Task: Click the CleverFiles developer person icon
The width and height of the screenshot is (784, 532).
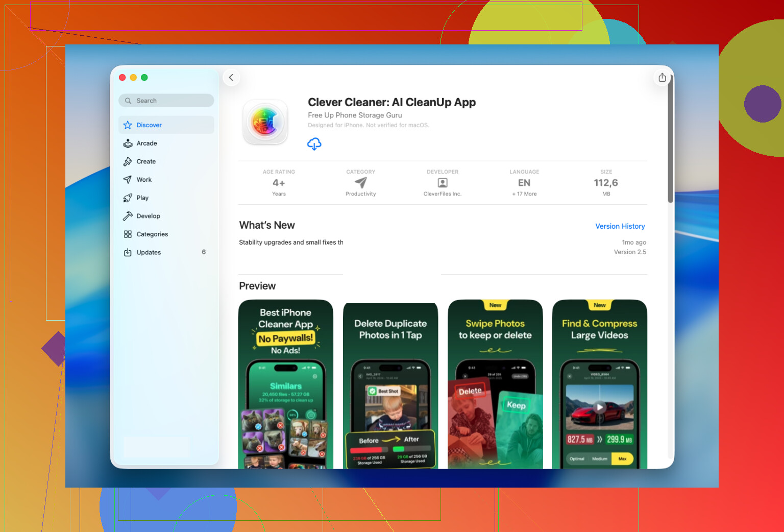Action: (443, 183)
